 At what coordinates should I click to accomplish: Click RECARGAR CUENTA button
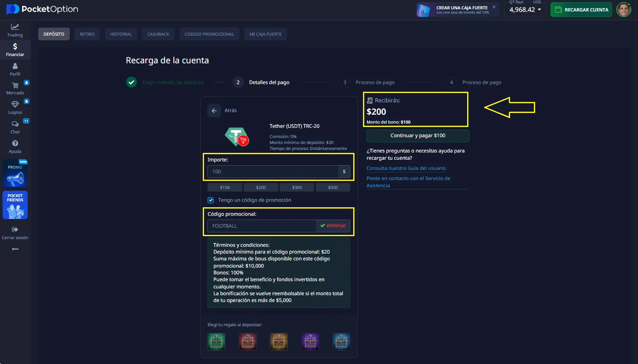pyautogui.click(x=581, y=10)
